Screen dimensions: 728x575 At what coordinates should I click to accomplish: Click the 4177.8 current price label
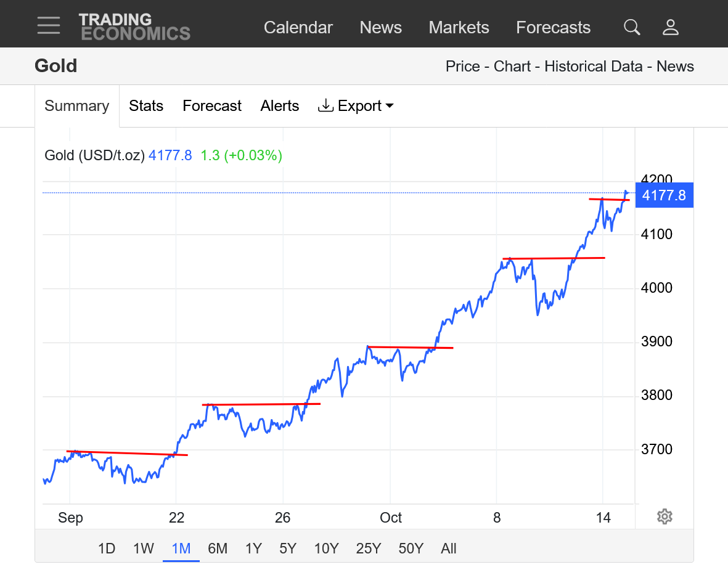(x=664, y=195)
